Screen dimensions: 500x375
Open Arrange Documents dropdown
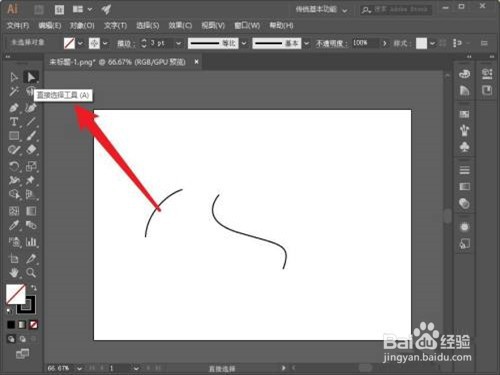(x=82, y=9)
